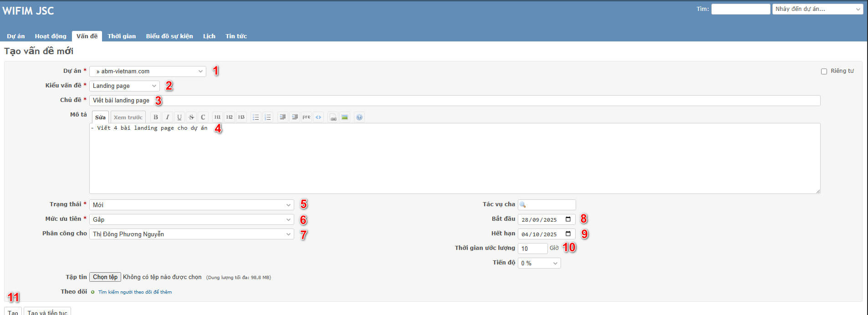Image resolution: width=868 pixels, height=315 pixels.
Task: Expand the Mức ưu tiên dropdown
Action: point(191,220)
